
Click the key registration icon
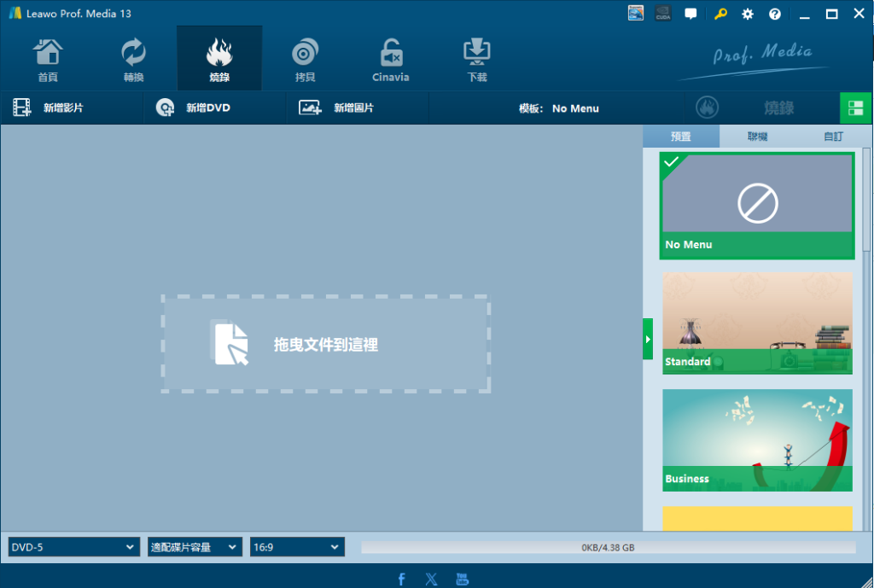pyautogui.click(x=720, y=14)
